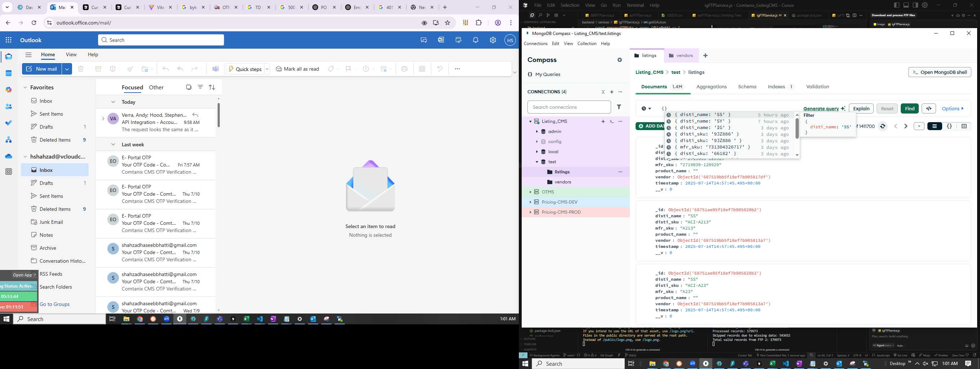Open the Collection menu in Compass
The image size is (980, 369).
tap(587, 44)
